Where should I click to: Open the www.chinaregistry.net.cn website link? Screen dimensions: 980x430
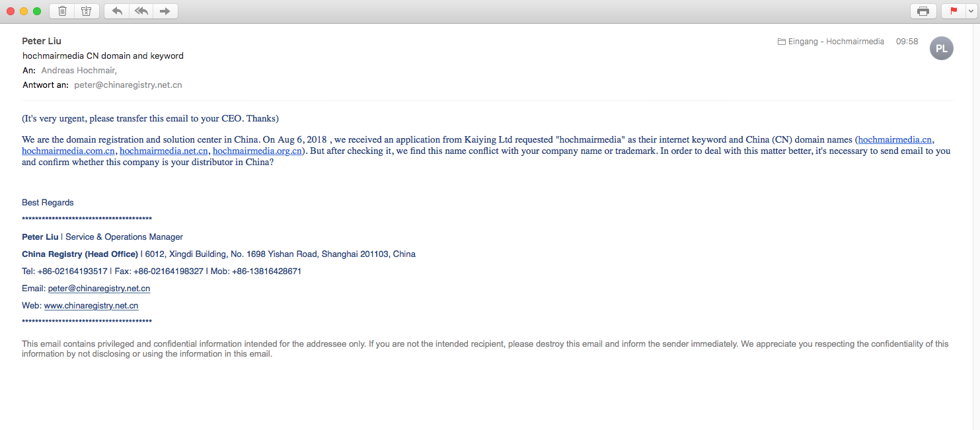[91, 306]
